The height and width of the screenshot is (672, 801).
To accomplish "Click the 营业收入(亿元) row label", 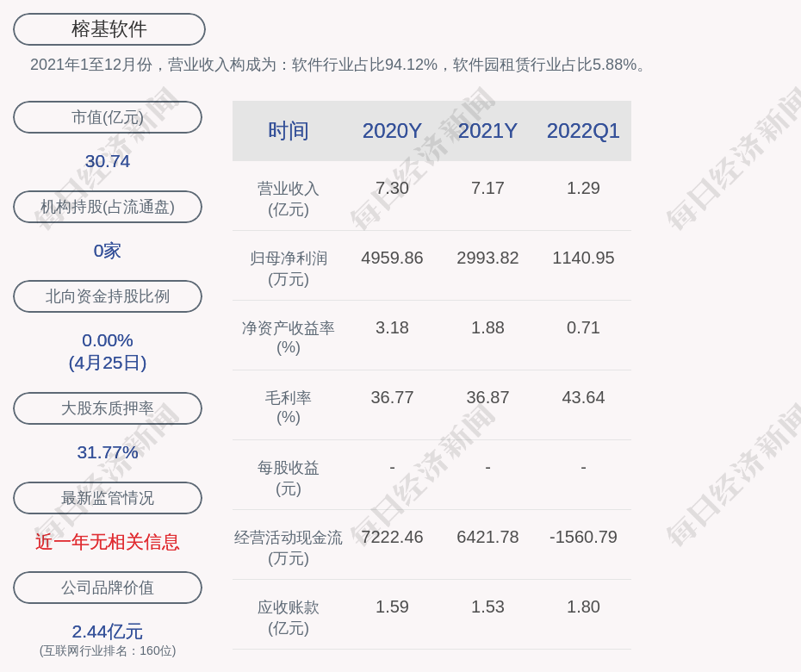I will point(289,199).
